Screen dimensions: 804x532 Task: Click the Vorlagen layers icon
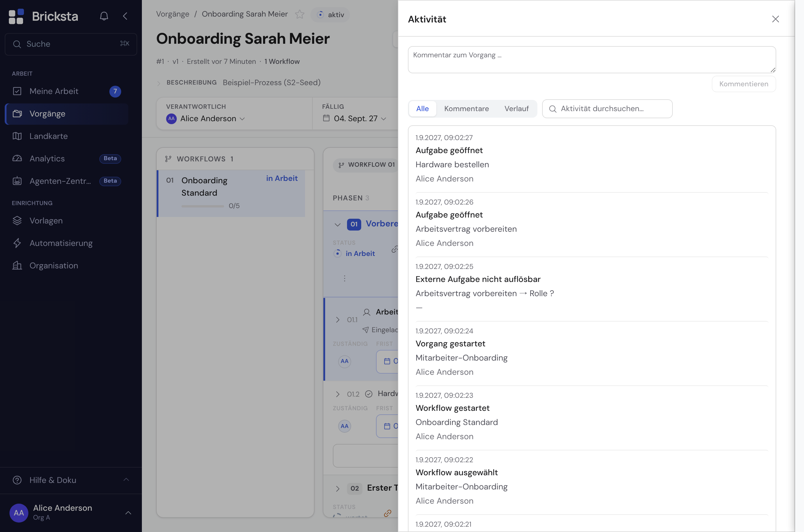pos(17,220)
